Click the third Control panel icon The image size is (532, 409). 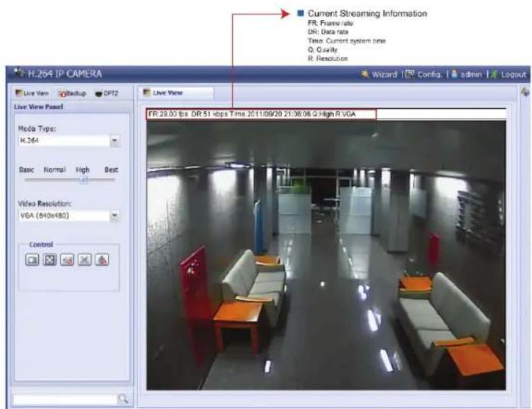click(x=67, y=260)
